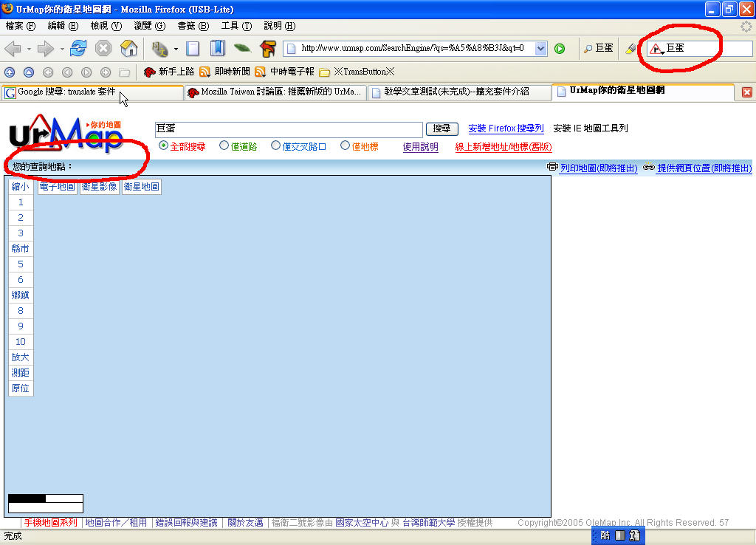
Task: Click the 列印地圖 print map link
Action: pos(598,168)
